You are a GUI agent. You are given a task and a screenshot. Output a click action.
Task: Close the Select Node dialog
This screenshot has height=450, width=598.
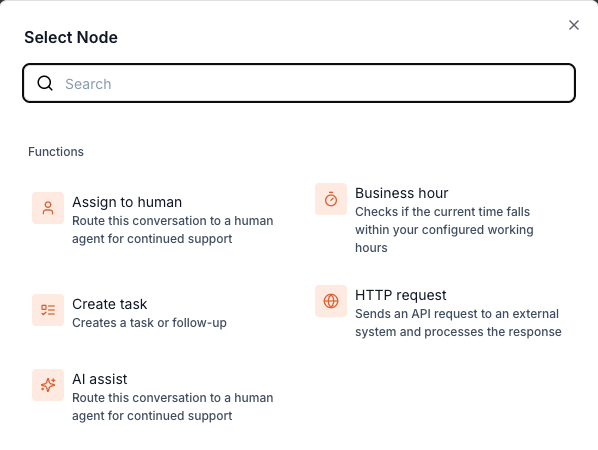click(x=574, y=25)
